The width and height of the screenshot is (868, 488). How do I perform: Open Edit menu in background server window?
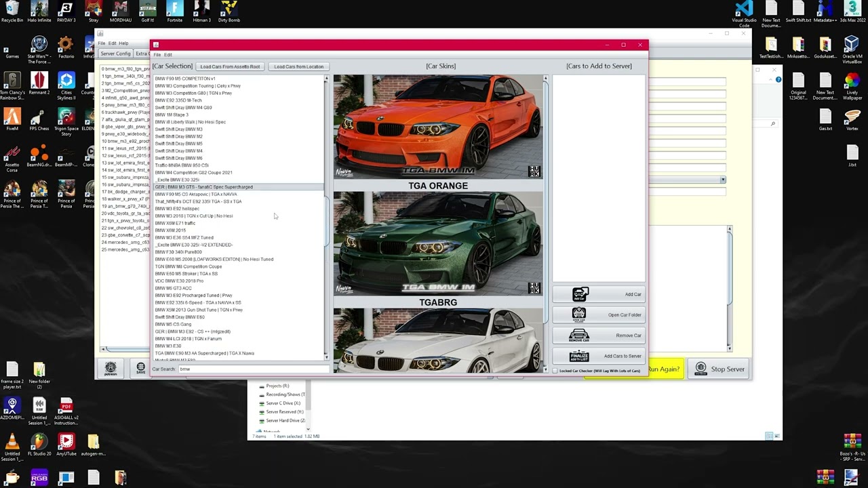pos(113,43)
